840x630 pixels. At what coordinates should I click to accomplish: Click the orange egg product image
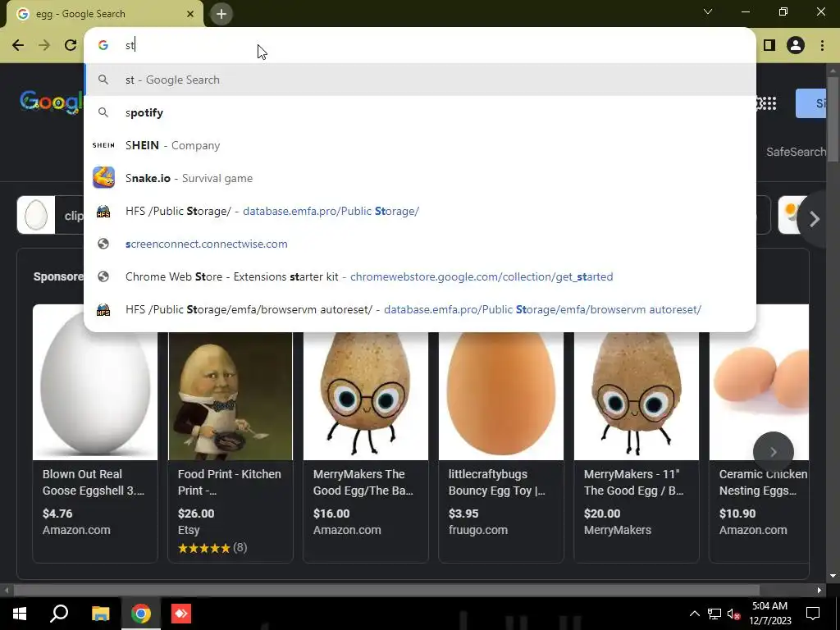(x=501, y=395)
